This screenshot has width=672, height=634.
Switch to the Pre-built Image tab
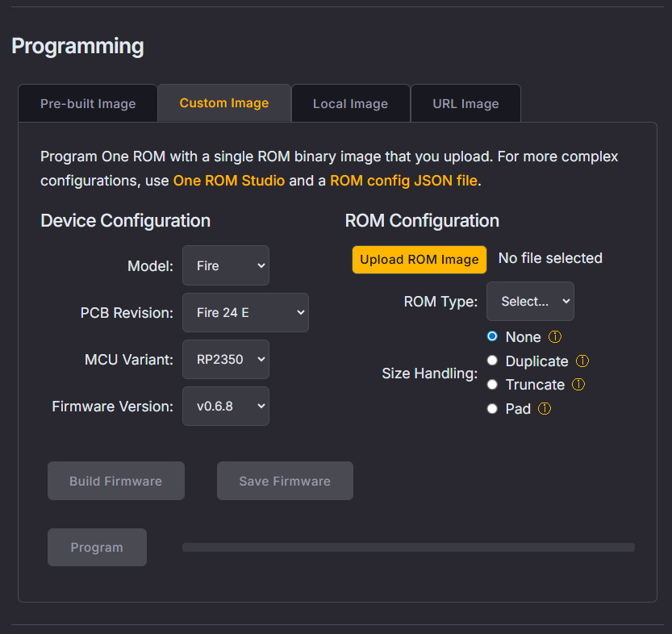click(x=88, y=103)
